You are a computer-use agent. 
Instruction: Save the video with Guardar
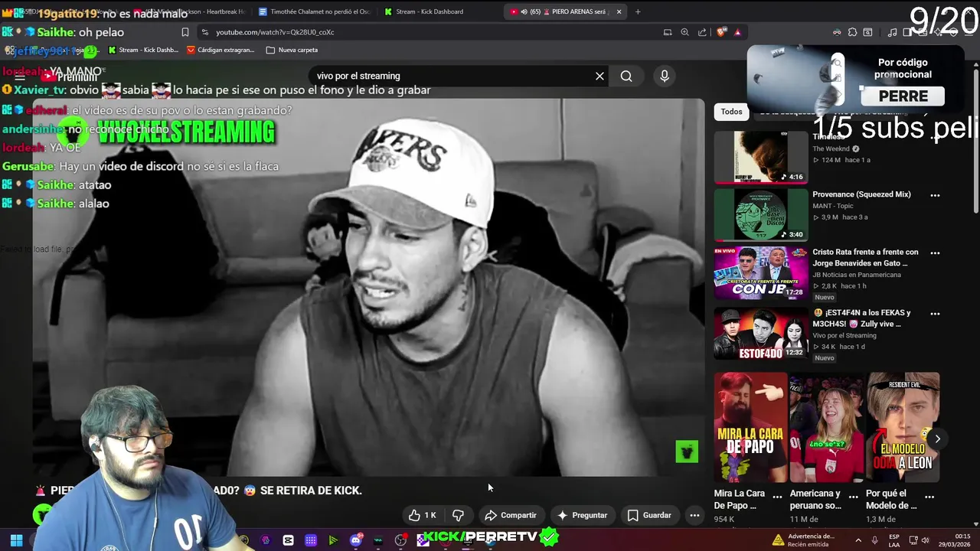click(x=649, y=515)
